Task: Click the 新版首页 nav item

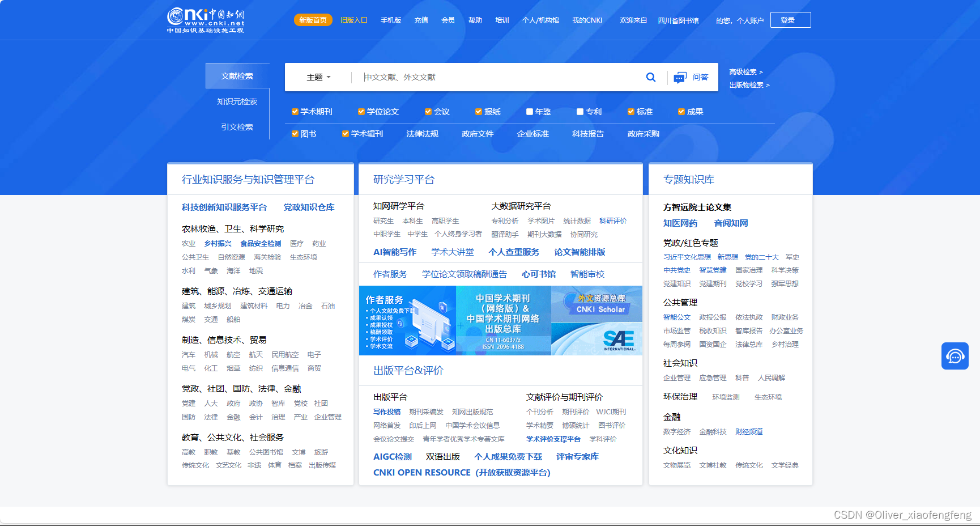Action: pyautogui.click(x=313, y=20)
